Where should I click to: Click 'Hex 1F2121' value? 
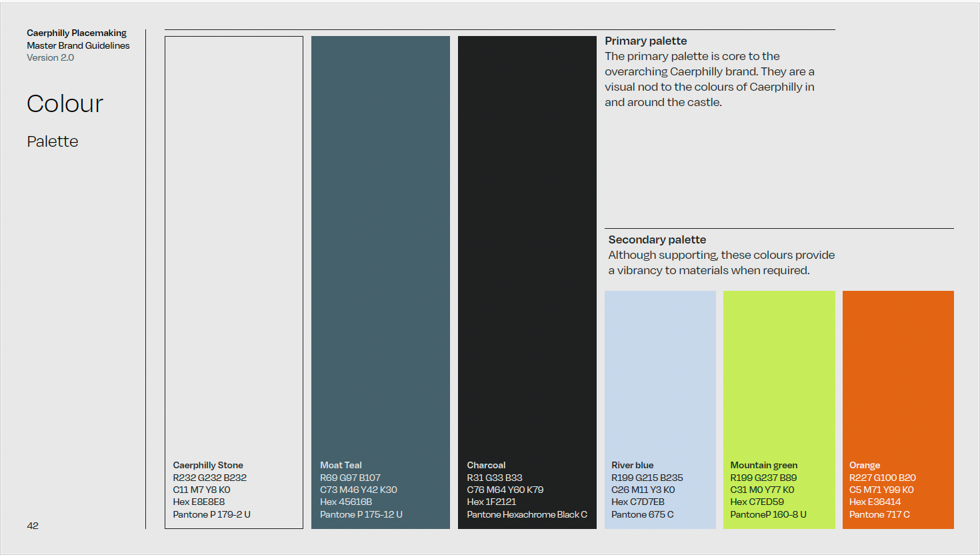491,502
